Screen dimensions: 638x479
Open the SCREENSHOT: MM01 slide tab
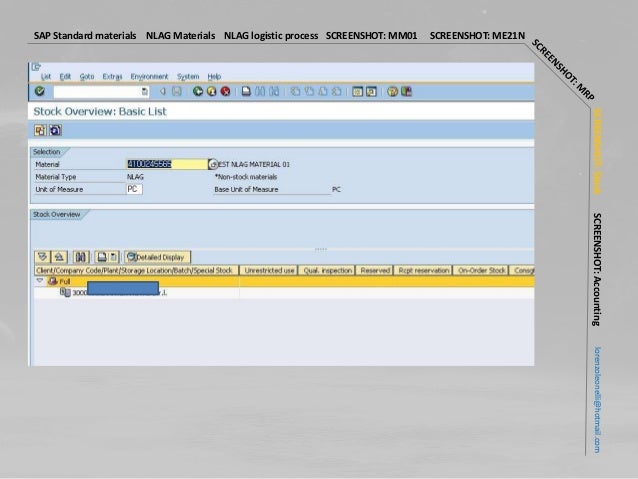point(371,36)
